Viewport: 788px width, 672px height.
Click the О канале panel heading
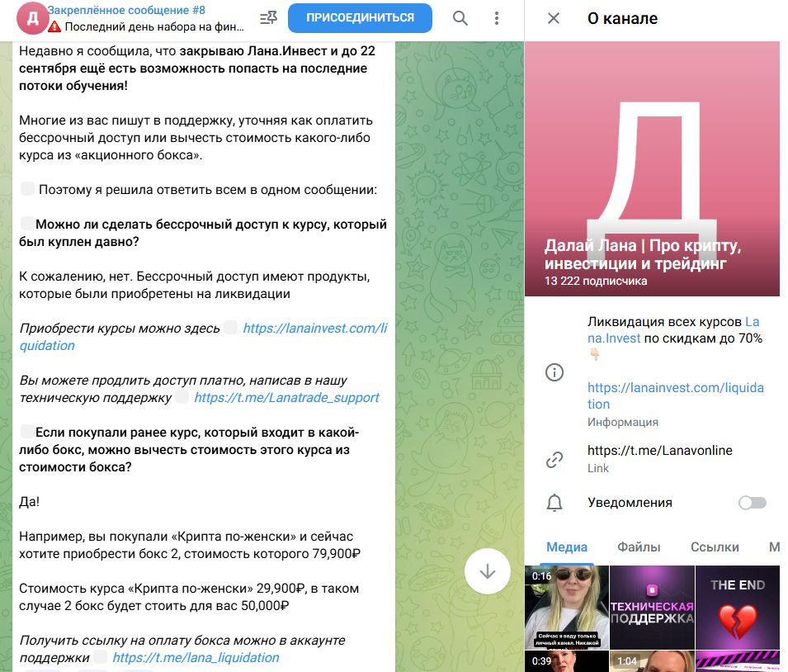(x=622, y=19)
